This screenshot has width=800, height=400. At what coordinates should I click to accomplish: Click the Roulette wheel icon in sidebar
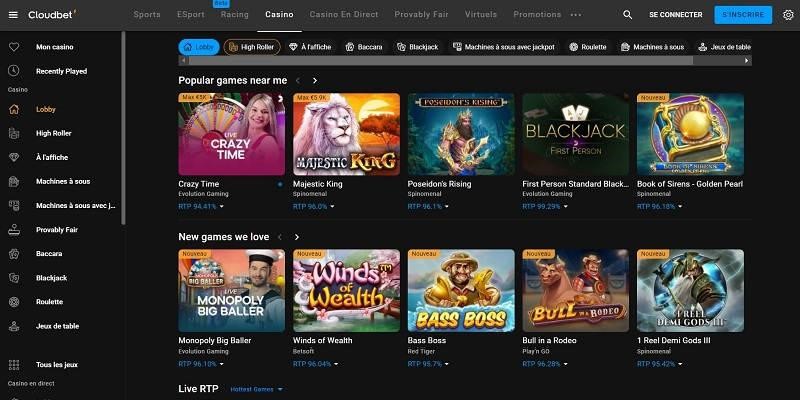point(14,302)
